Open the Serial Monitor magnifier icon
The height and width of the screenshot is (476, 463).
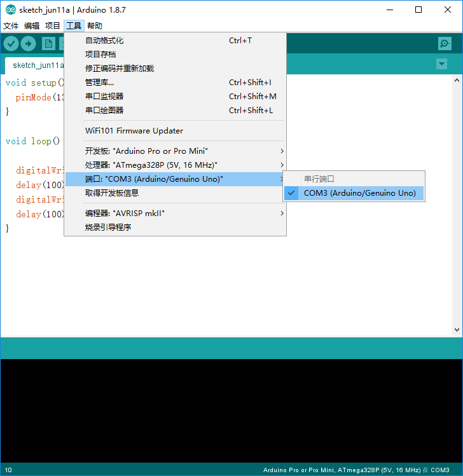point(445,44)
